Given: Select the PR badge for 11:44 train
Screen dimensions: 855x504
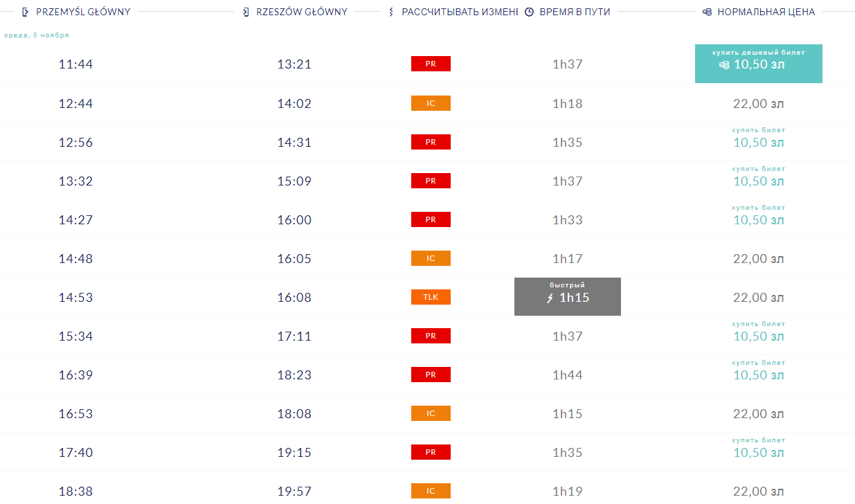Looking at the screenshot, I should 431,64.
